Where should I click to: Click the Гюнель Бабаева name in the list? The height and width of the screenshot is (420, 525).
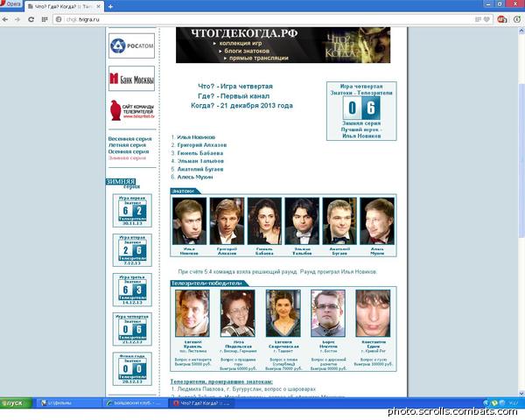199,153
